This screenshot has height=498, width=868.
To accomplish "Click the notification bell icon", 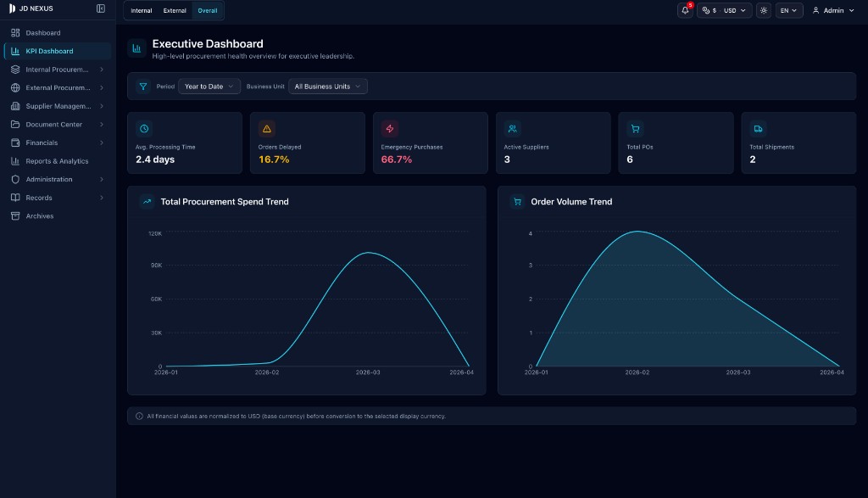I will [x=685, y=10].
